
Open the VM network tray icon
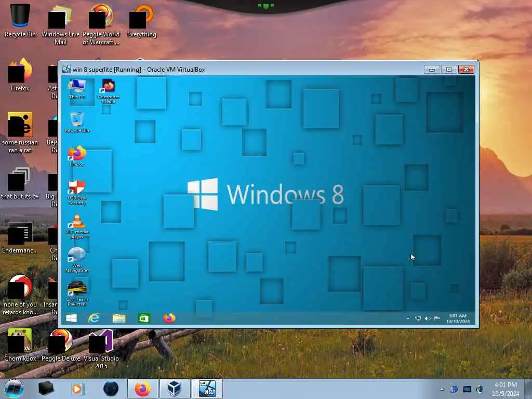click(x=418, y=318)
